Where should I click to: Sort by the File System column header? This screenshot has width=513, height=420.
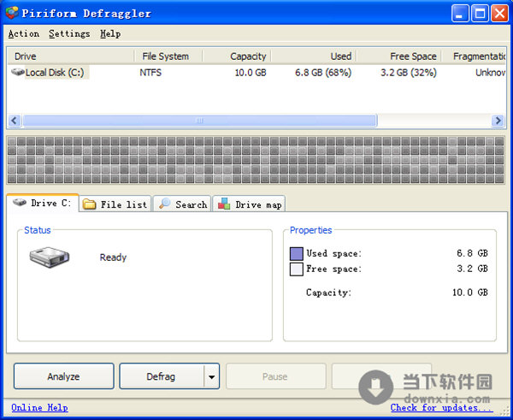168,56
